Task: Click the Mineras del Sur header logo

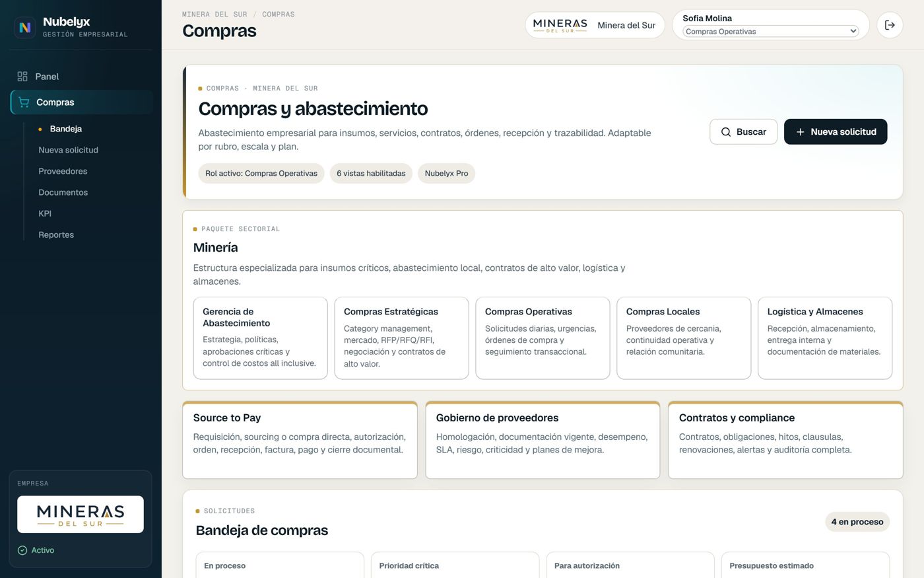Action: click(560, 25)
